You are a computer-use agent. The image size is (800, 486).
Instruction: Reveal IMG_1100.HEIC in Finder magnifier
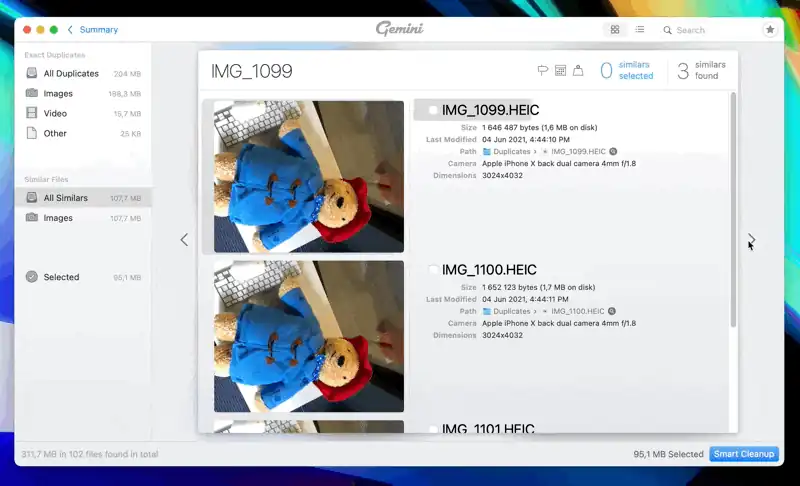pyautogui.click(x=612, y=311)
